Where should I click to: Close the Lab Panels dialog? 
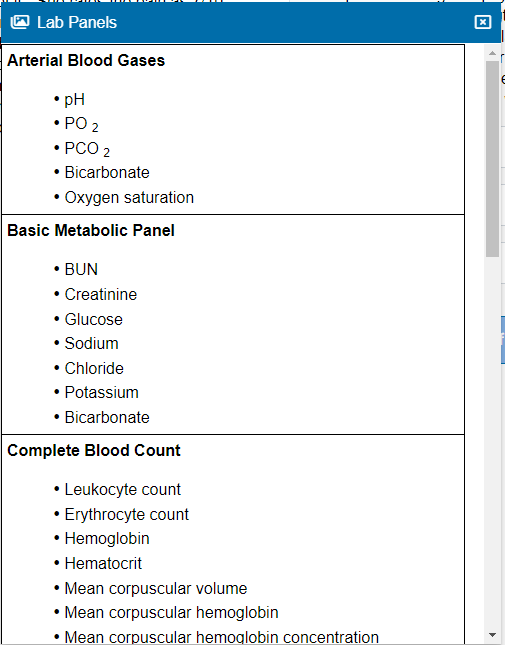click(482, 22)
